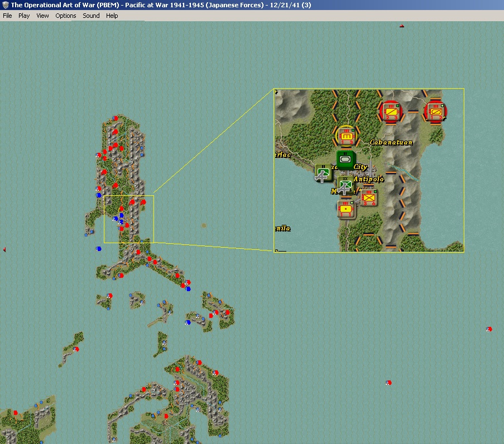The height and width of the screenshot is (444, 504).
Task: Select Japanese infantry counter marked 3-6
Action: point(369,197)
